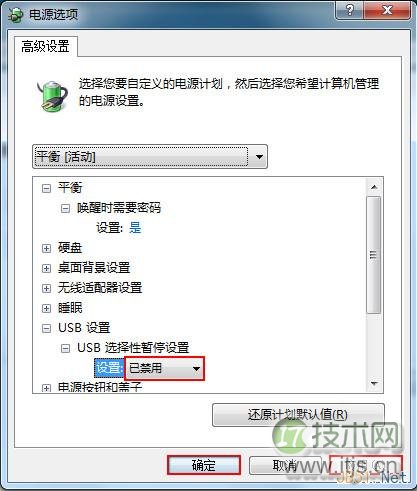The image size is (417, 491).
Task: Open the 已禁用 setting dropdown
Action: click(164, 368)
